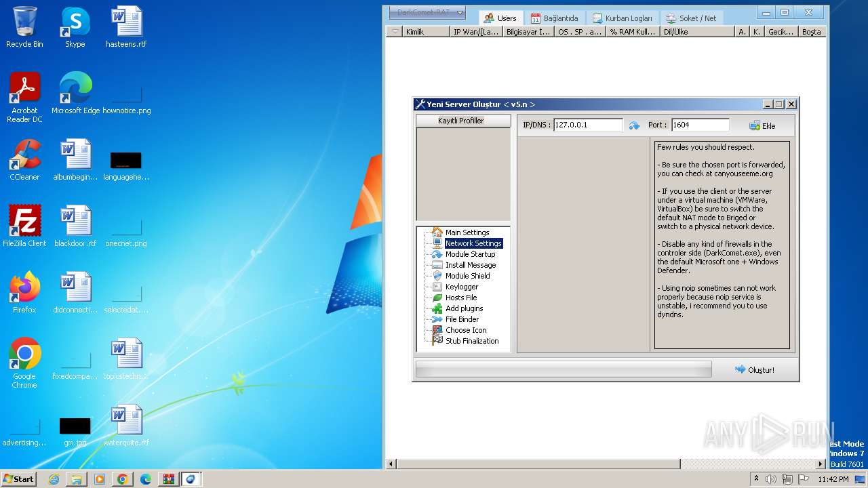
Task: Select Network Settings tree entry
Action: pyautogui.click(x=473, y=243)
